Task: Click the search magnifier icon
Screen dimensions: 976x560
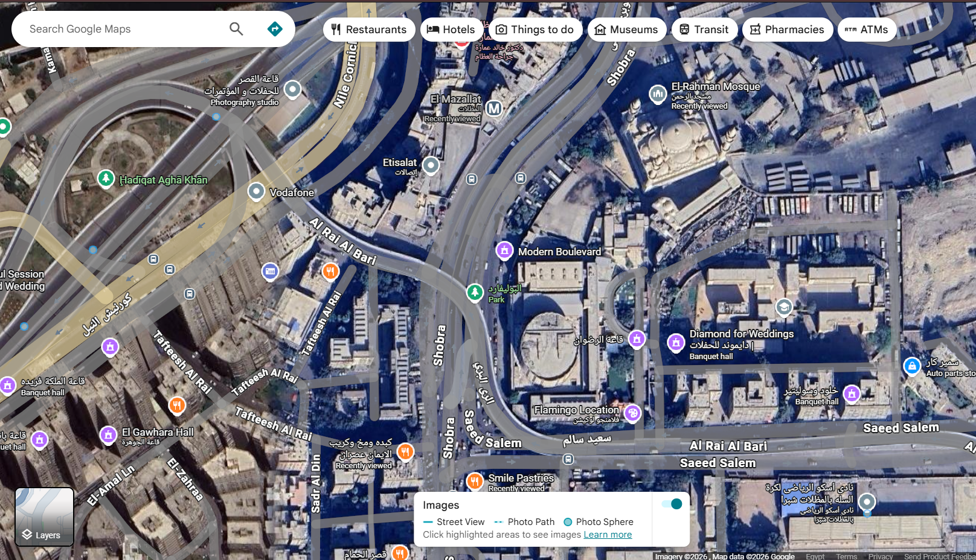Action: point(236,28)
